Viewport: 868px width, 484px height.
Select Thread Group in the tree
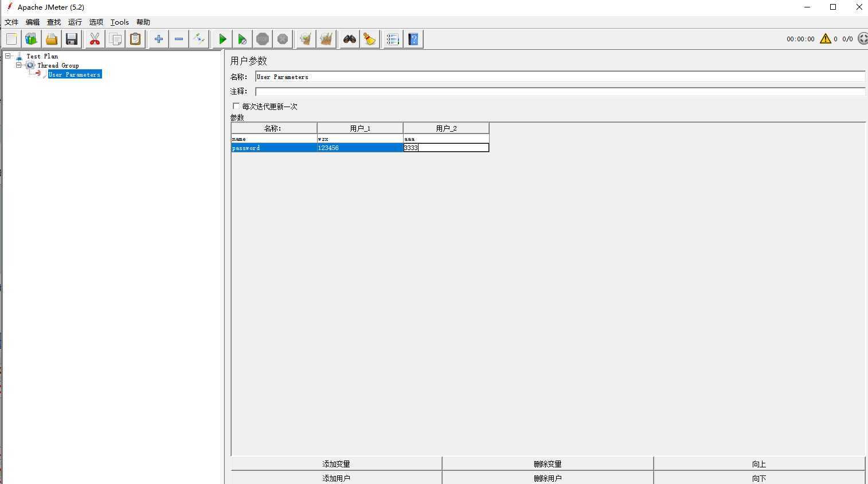click(58, 65)
